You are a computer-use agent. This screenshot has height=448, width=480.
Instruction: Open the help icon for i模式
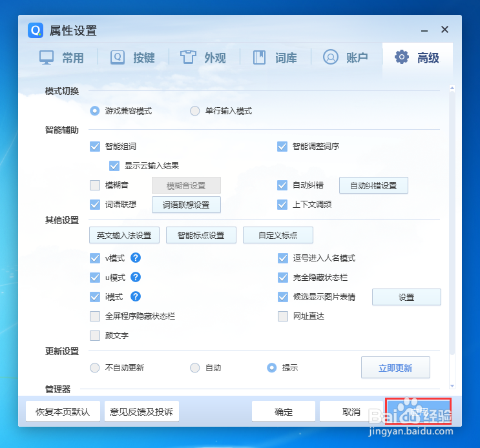(x=136, y=296)
